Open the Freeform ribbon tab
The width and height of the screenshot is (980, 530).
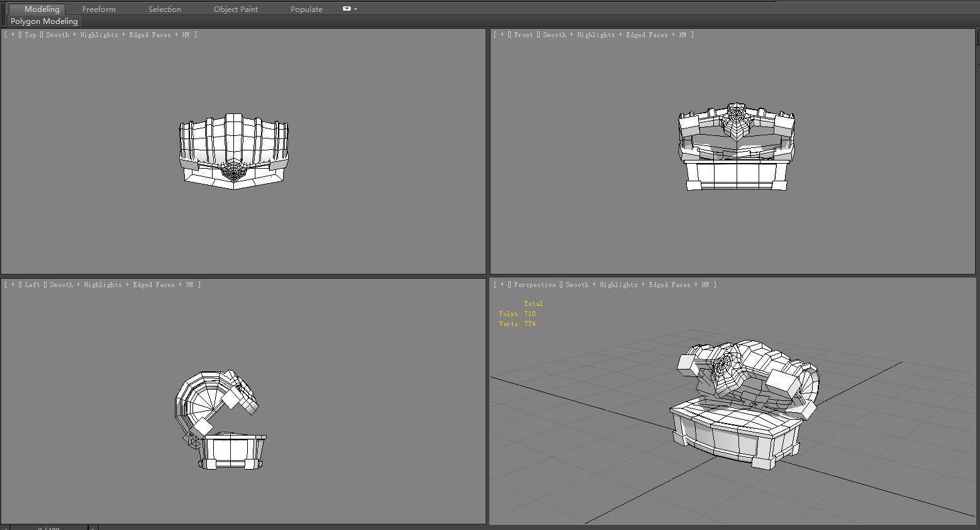pos(99,9)
